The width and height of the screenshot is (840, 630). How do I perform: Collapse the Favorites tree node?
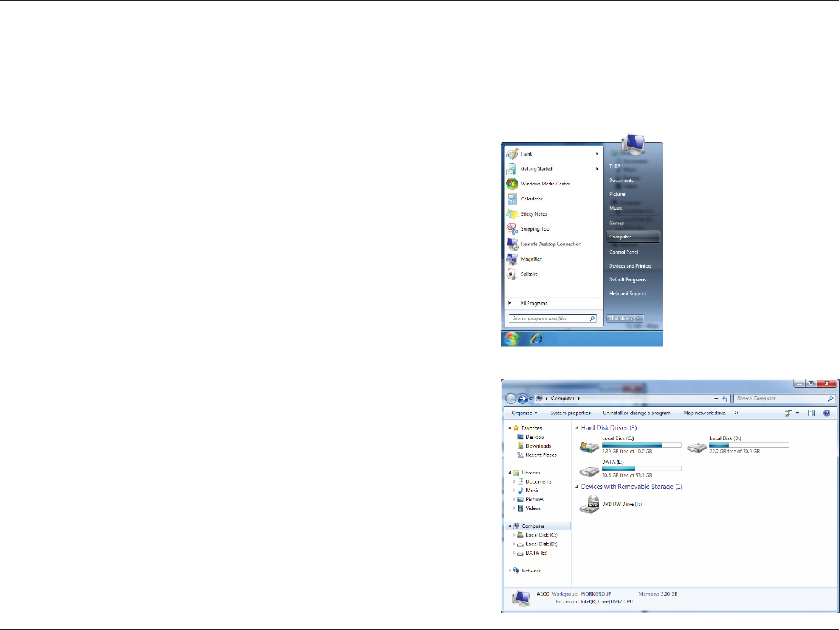509,428
